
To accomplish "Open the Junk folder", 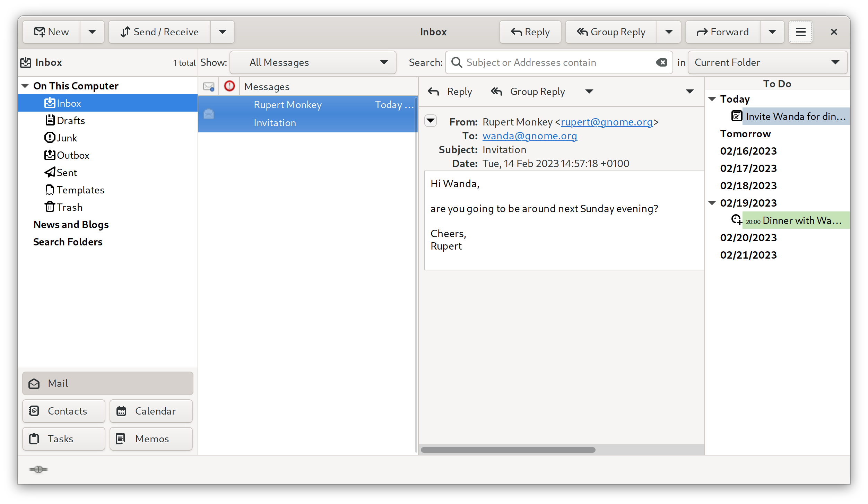I will click(x=67, y=138).
